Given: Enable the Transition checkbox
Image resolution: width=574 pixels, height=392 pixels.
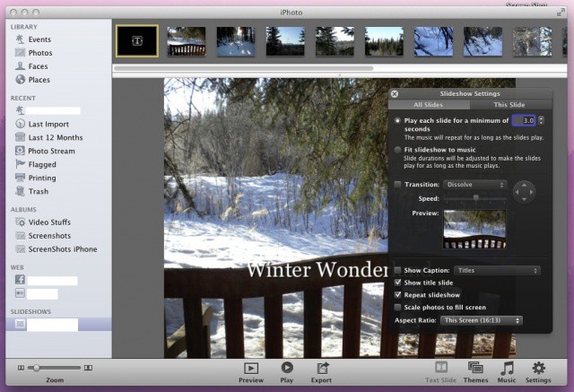Looking at the screenshot, I should point(398,185).
